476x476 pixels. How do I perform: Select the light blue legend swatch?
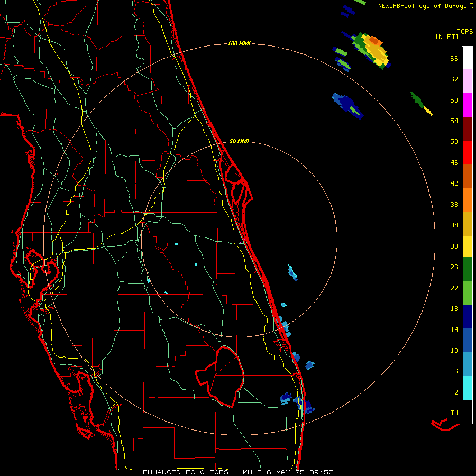point(467,364)
